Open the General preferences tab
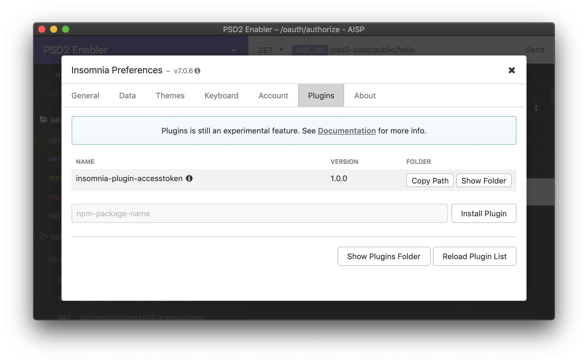Screen dimensions: 588x364 click(x=85, y=96)
